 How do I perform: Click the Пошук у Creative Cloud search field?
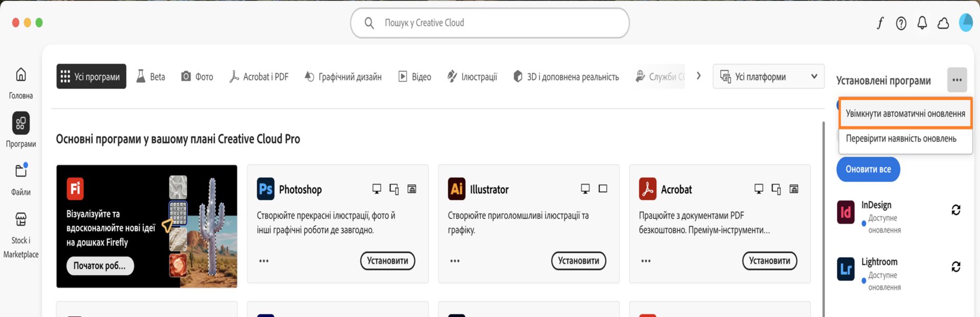click(489, 23)
